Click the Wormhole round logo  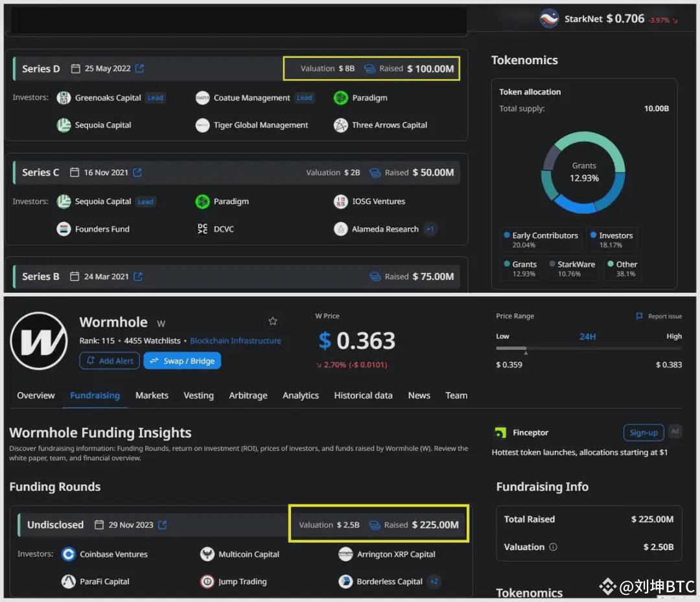(39, 341)
